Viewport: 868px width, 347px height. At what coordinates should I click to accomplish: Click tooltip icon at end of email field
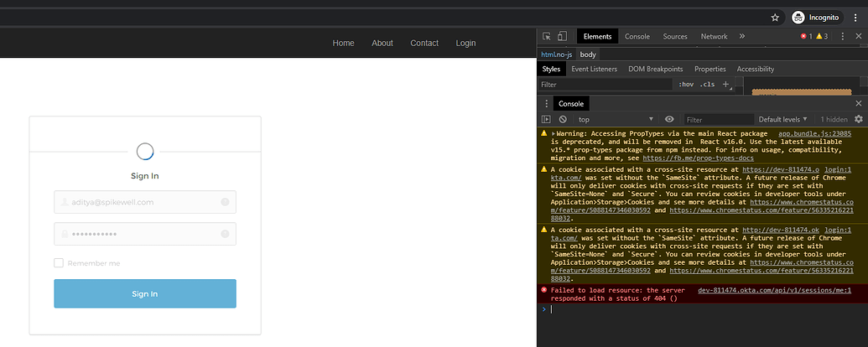(225, 202)
